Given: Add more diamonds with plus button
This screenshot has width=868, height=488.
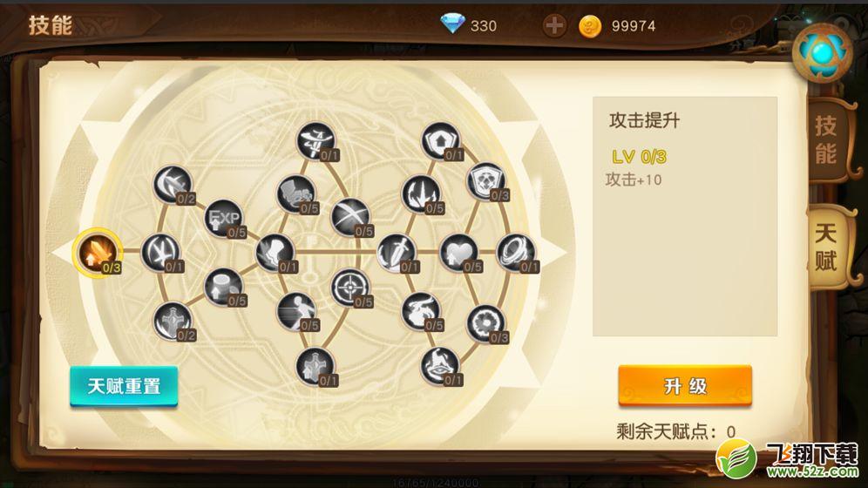Looking at the screenshot, I should click(x=554, y=25).
